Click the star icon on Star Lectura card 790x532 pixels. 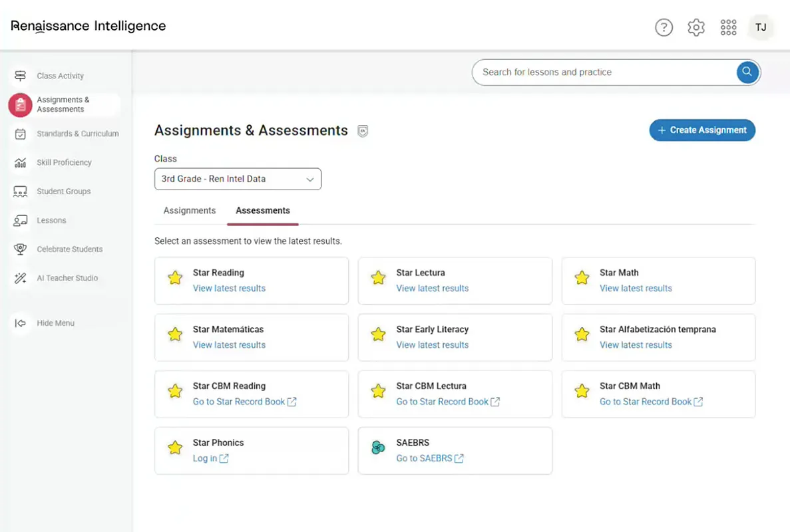pos(378,277)
